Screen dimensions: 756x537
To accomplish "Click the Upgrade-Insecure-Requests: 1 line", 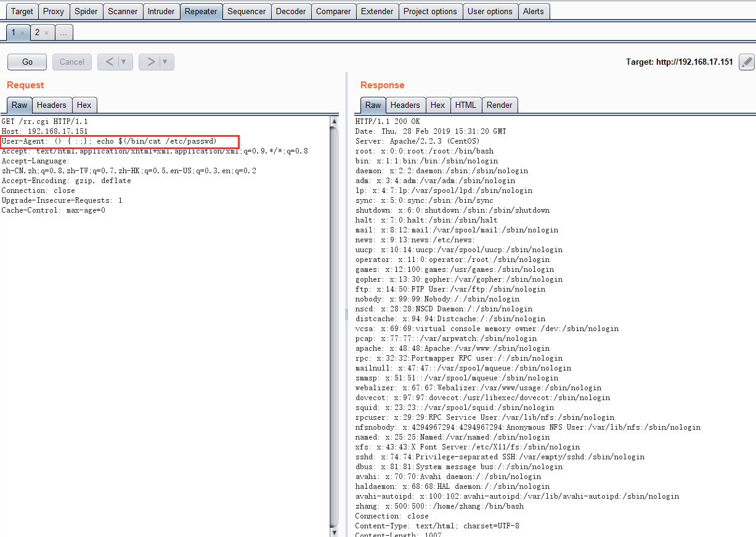I will (62, 200).
